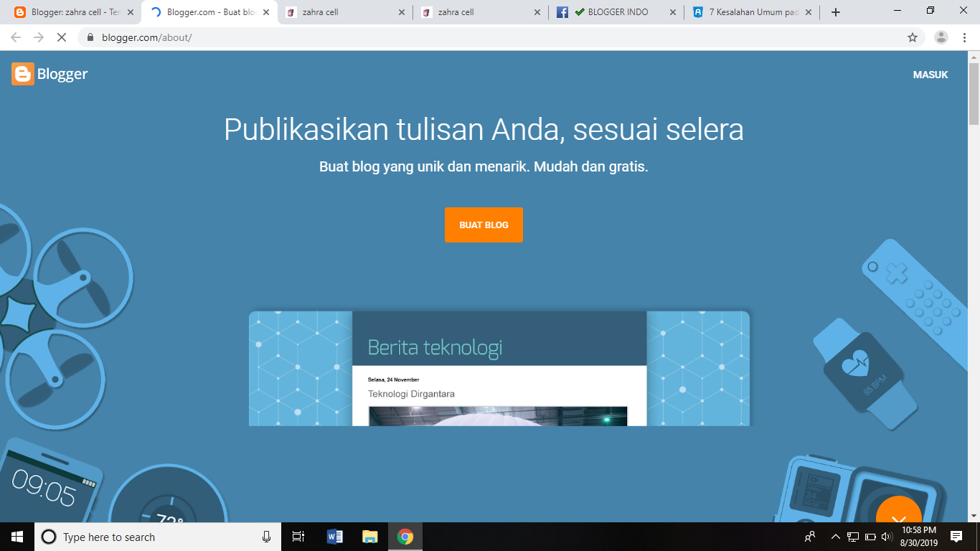The width and height of the screenshot is (980, 551).
Task: Close the BLOGGER INDO tab
Action: pos(673,12)
